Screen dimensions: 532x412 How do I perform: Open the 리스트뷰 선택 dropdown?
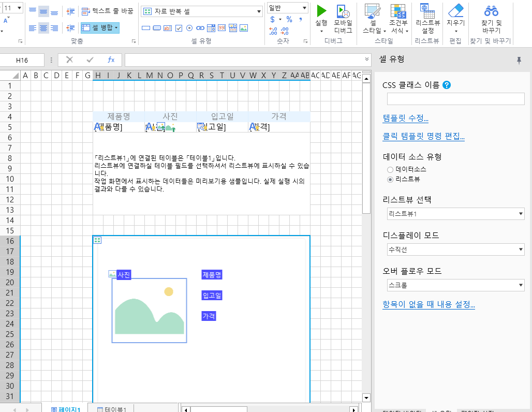tap(455, 214)
